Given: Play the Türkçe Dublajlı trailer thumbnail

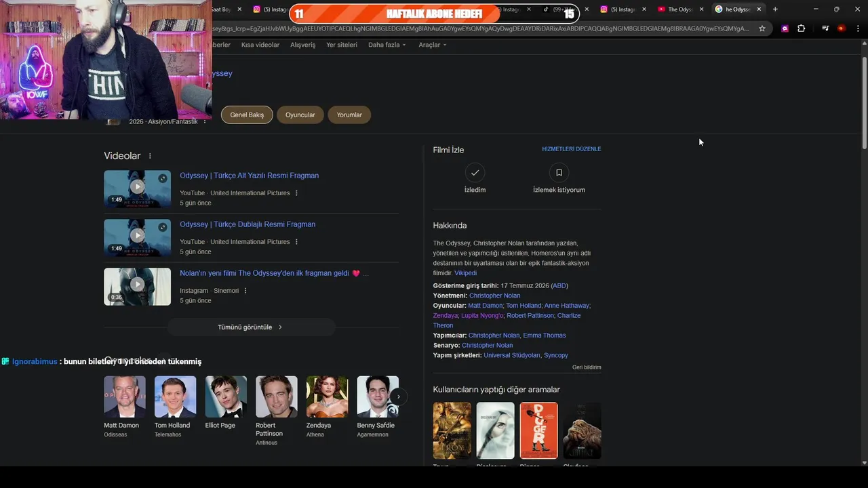Looking at the screenshot, I should pyautogui.click(x=137, y=237).
